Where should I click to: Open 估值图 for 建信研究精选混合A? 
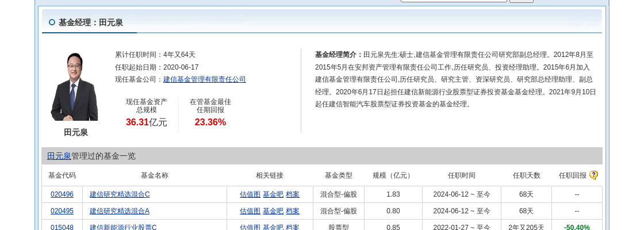click(x=250, y=211)
